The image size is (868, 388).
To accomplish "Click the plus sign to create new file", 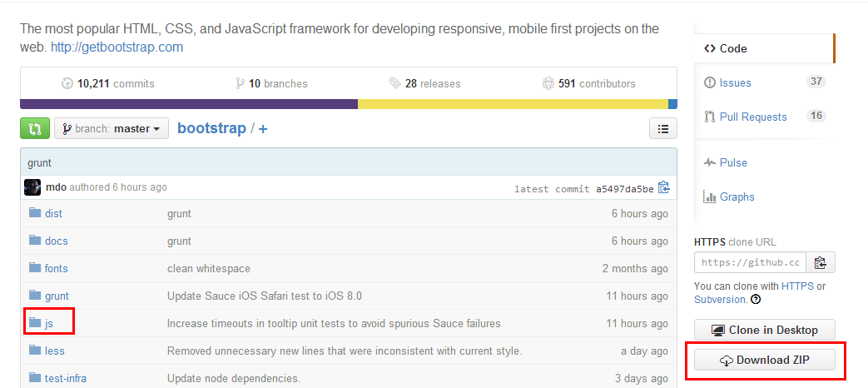I will pos(263,129).
